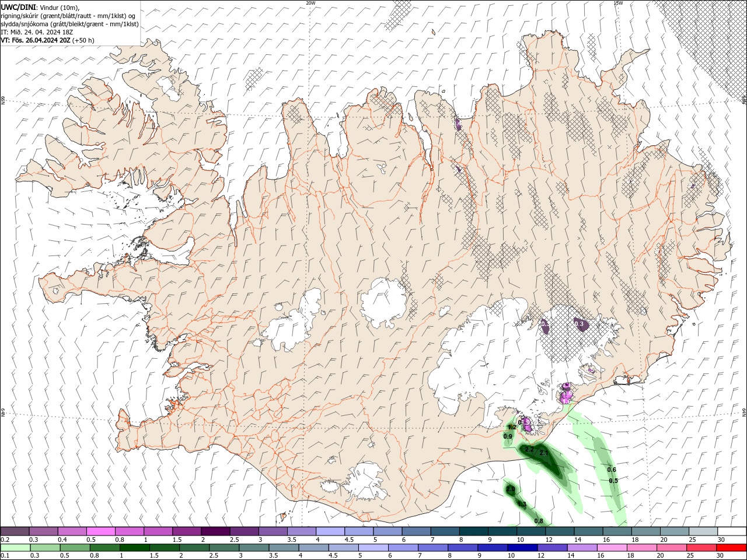747x560 pixels.
Task: Click the 15W longitude label
Action: [618, 3]
